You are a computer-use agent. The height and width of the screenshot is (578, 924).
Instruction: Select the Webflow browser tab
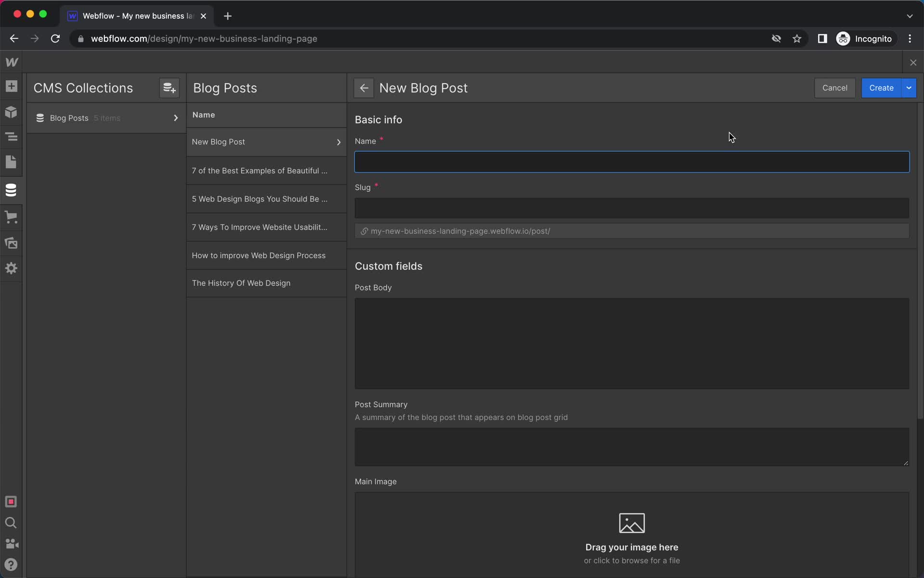point(137,16)
